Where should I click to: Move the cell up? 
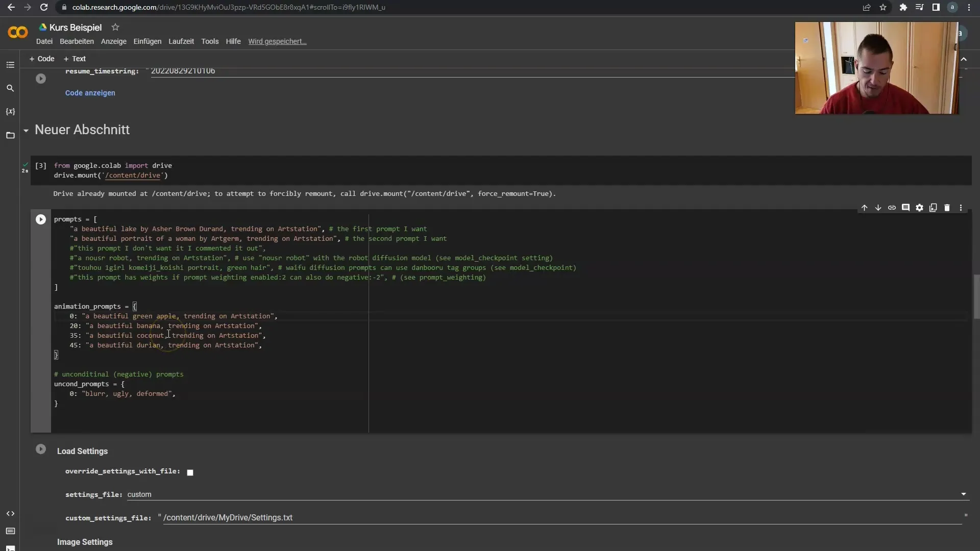coord(864,208)
